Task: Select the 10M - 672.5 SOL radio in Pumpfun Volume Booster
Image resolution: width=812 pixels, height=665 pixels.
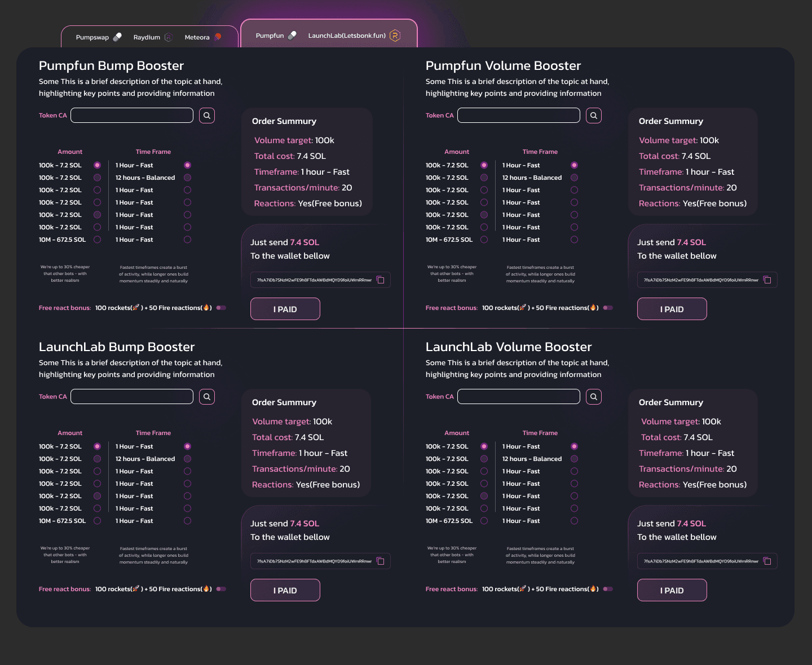Action: pos(484,240)
